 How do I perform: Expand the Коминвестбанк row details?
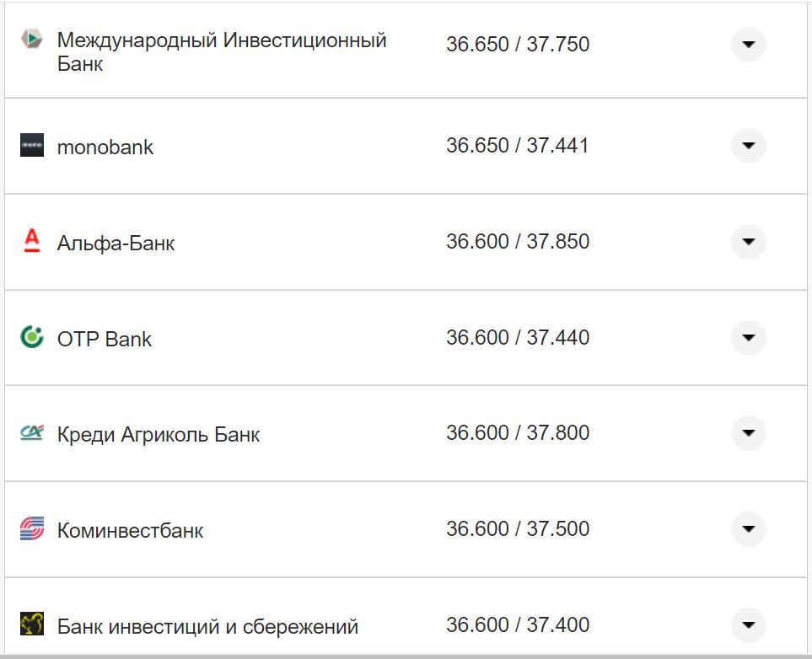pos(748,528)
